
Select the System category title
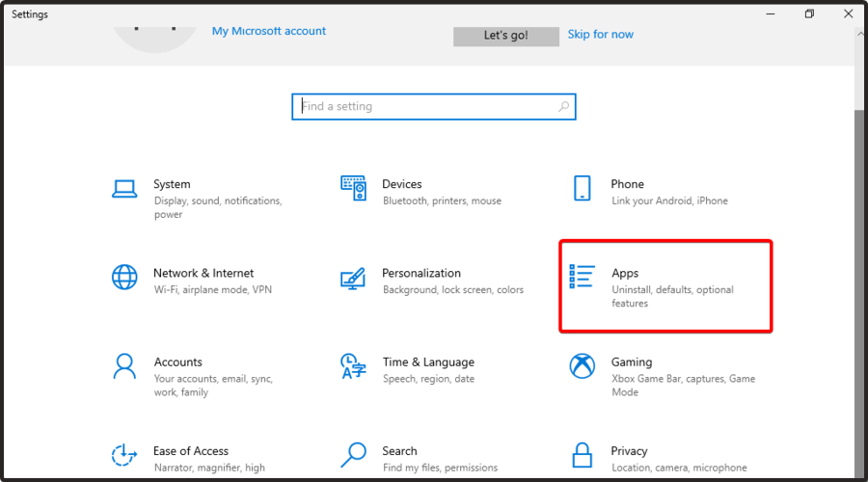coord(172,184)
